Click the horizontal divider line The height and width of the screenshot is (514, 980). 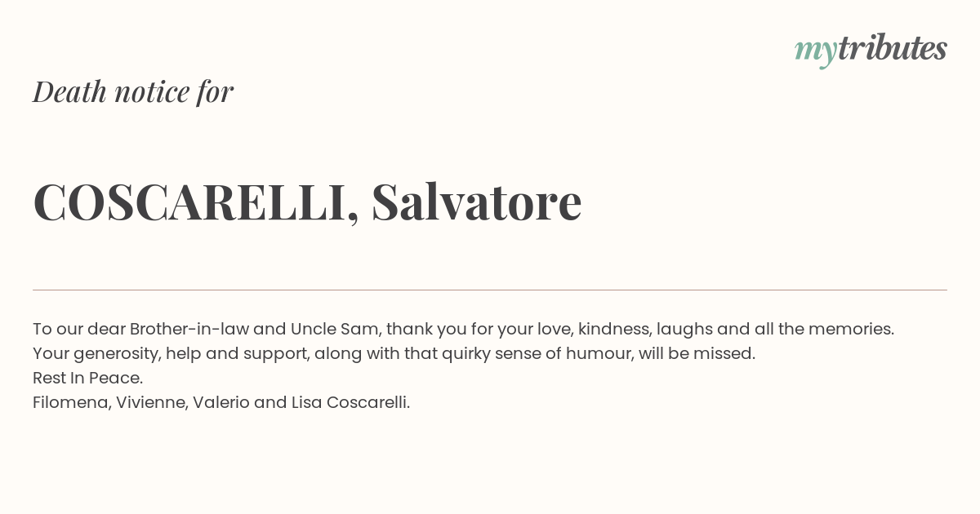[x=490, y=290]
